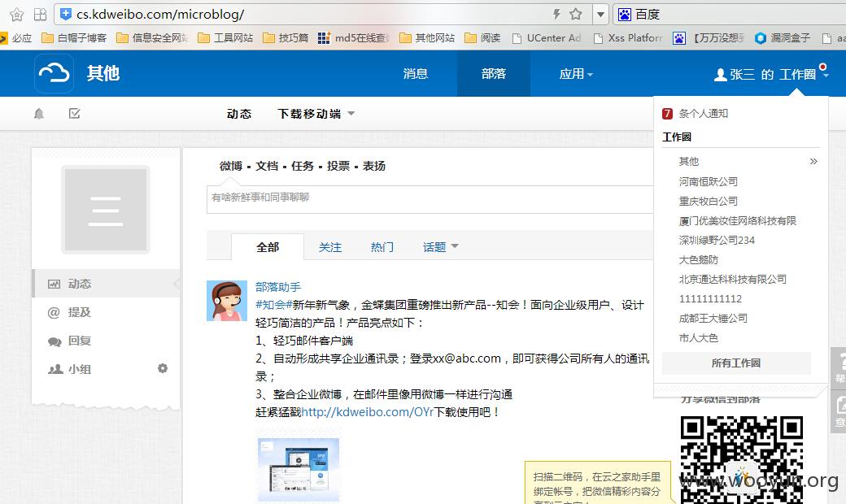
Task: Switch to 河南恒跃公司 workgroup
Action: coord(708,181)
